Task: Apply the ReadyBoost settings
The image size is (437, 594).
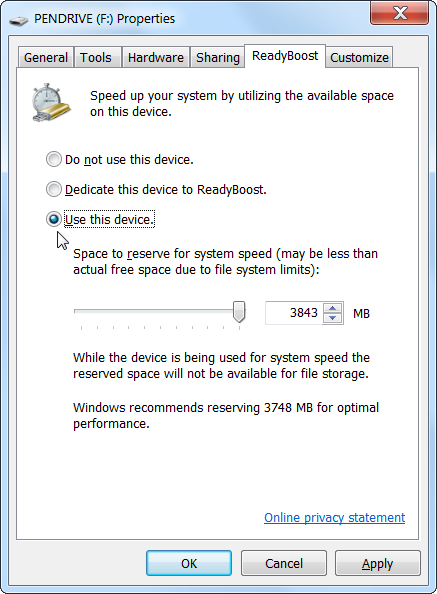Action: click(x=378, y=563)
